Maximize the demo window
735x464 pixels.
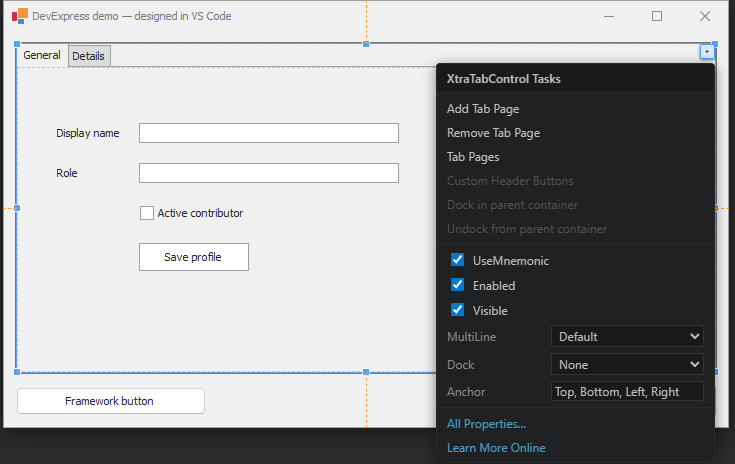[657, 16]
